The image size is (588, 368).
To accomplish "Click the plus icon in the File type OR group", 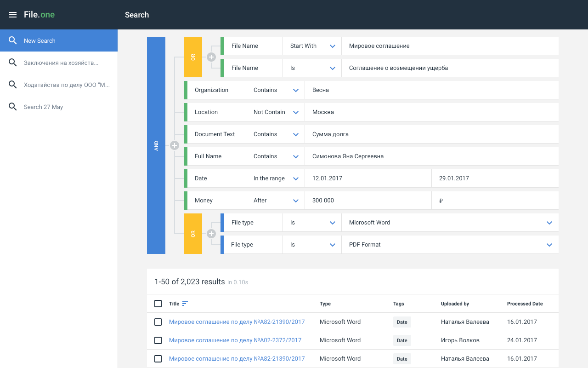I will [211, 234].
